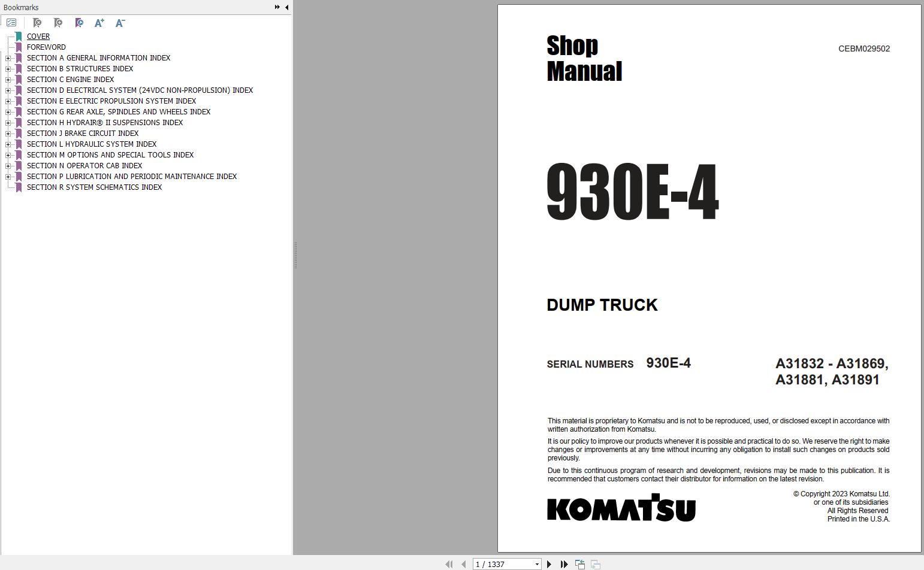Click the panel splitter grip handle
Viewport: 924px width, 570px height.
coord(295,256)
